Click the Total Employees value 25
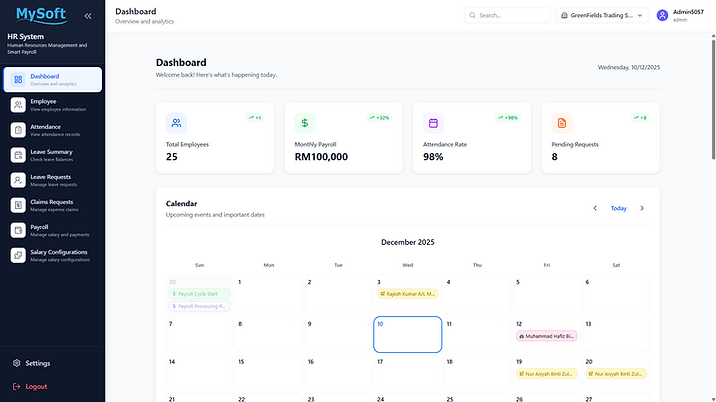The height and width of the screenshot is (402, 716). [x=172, y=157]
